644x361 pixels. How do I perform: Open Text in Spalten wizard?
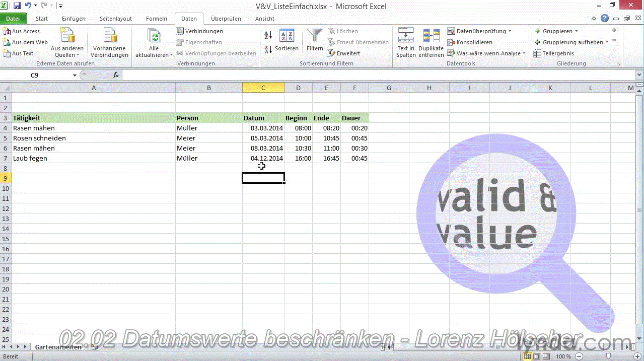tap(406, 43)
